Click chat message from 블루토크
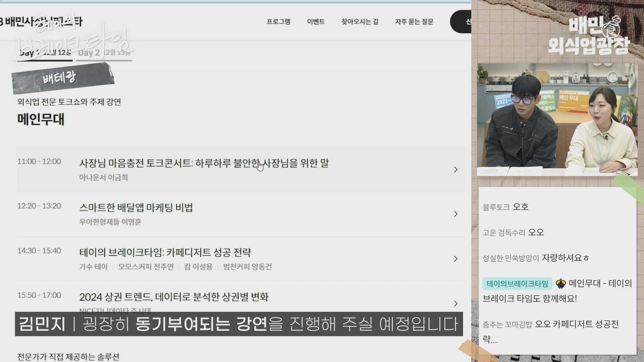Screen dimensions: 644x362 pyautogui.click(x=506, y=207)
